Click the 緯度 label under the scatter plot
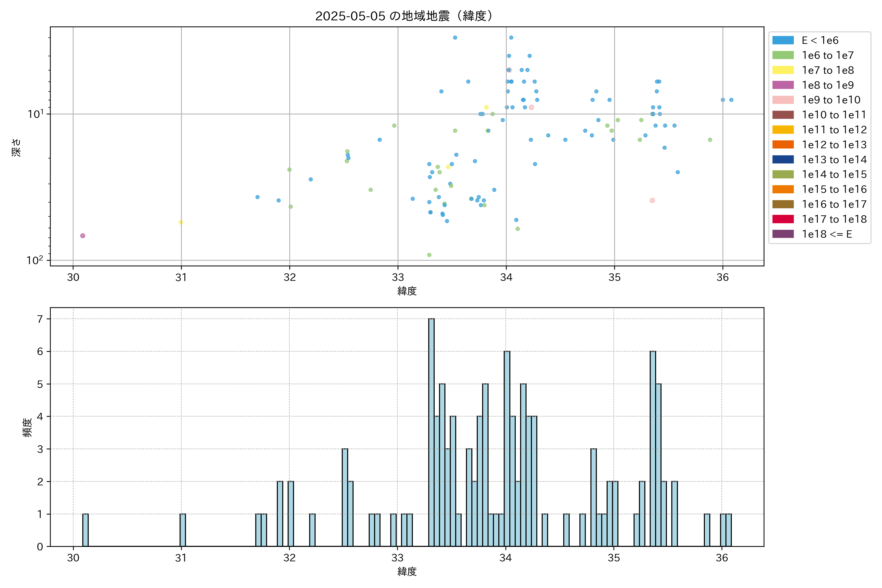 point(407,291)
